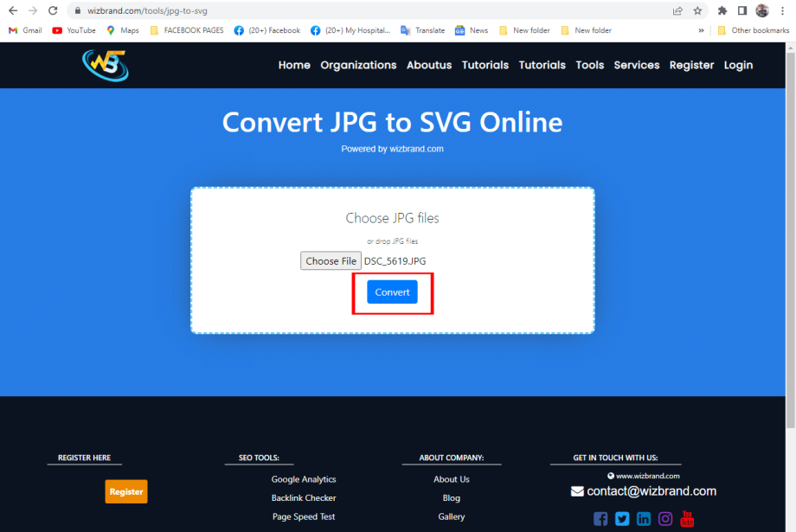Open Facebook via footer social icon

[x=600, y=518]
